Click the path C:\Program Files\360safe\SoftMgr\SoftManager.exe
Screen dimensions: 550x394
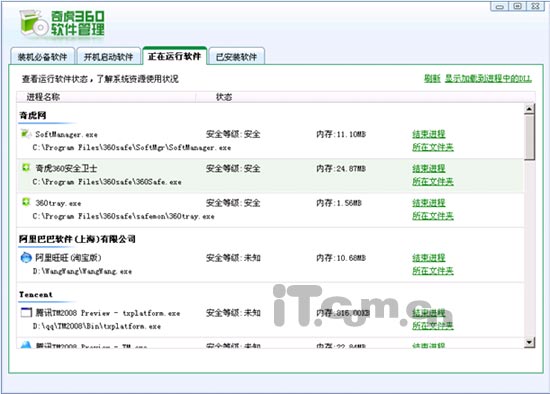[x=132, y=147]
